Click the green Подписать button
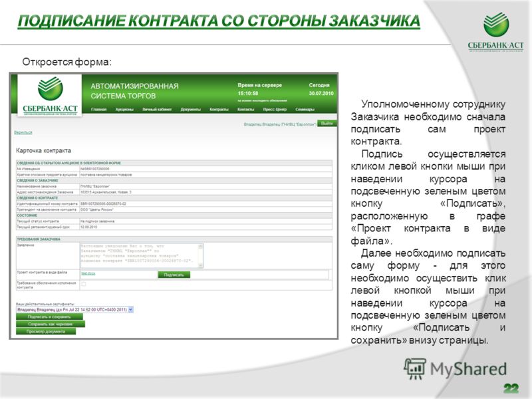The height and width of the screenshot is (399, 532). 174,275
